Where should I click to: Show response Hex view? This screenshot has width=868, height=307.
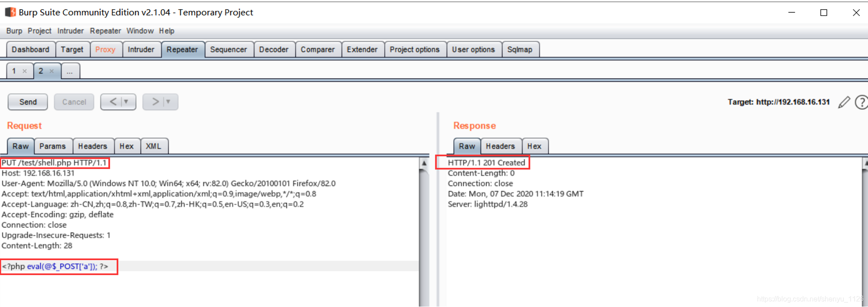pyautogui.click(x=534, y=146)
